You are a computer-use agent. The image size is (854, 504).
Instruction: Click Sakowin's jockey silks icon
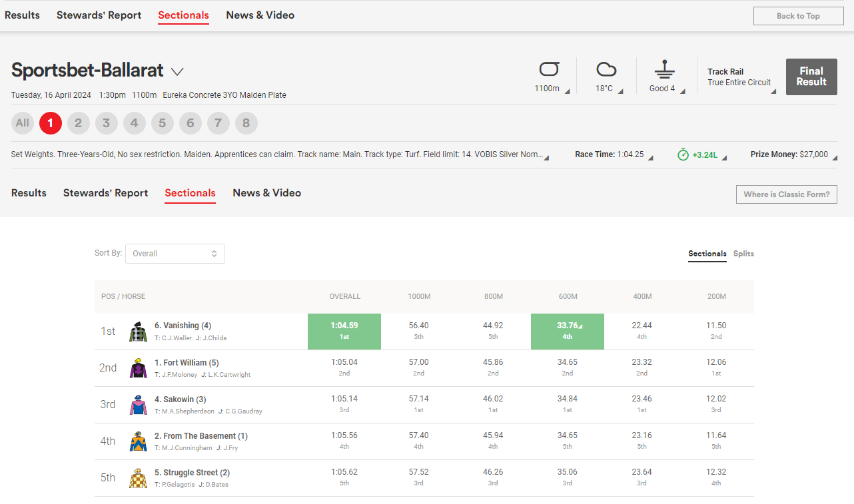[x=139, y=405]
